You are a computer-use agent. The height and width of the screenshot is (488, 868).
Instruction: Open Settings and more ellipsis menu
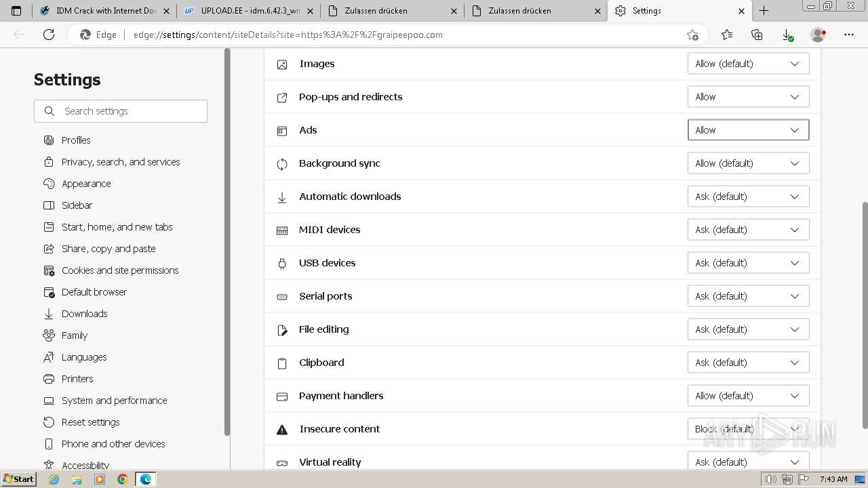(849, 35)
